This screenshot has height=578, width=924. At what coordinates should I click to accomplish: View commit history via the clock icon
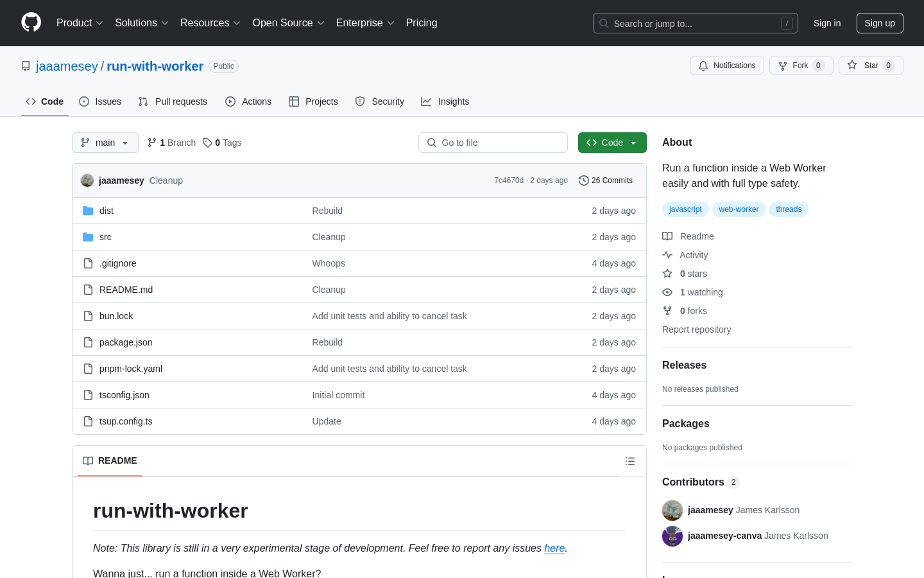pyautogui.click(x=583, y=180)
